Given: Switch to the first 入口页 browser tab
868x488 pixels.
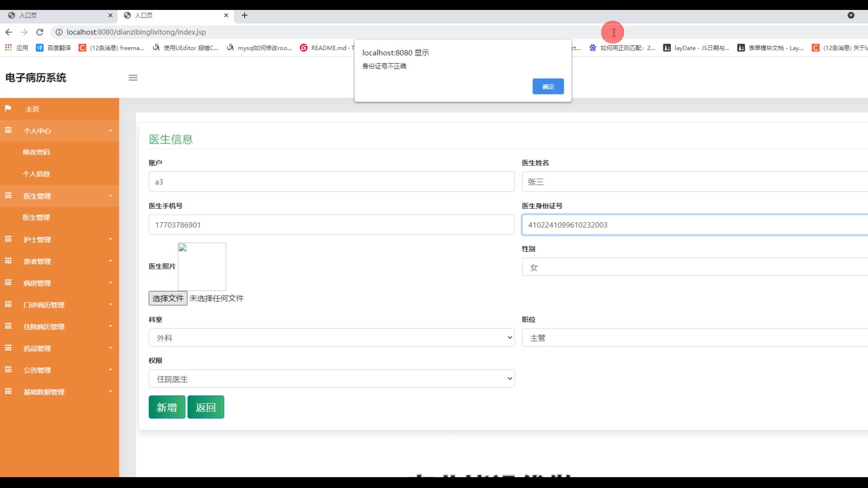Looking at the screenshot, I should click(x=59, y=15).
